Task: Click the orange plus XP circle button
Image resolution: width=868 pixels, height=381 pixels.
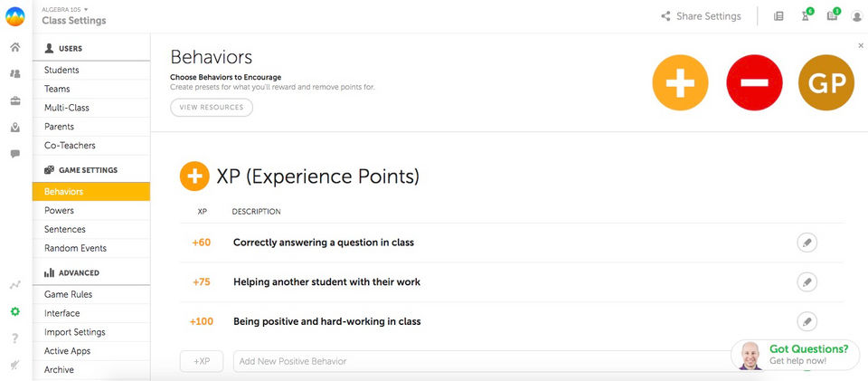Action: click(x=680, y=82)
